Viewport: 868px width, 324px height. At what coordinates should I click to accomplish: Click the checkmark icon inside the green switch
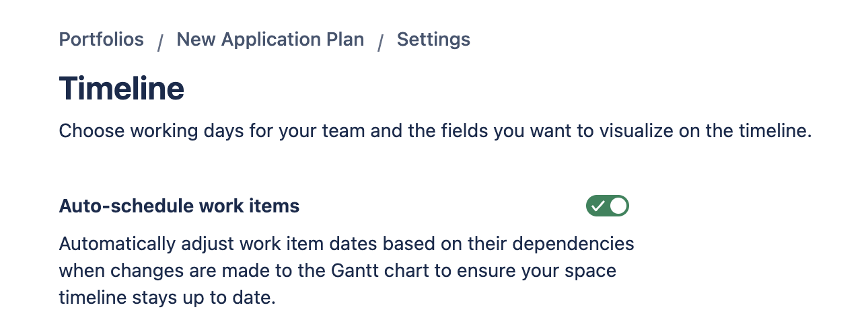(598, 206)
